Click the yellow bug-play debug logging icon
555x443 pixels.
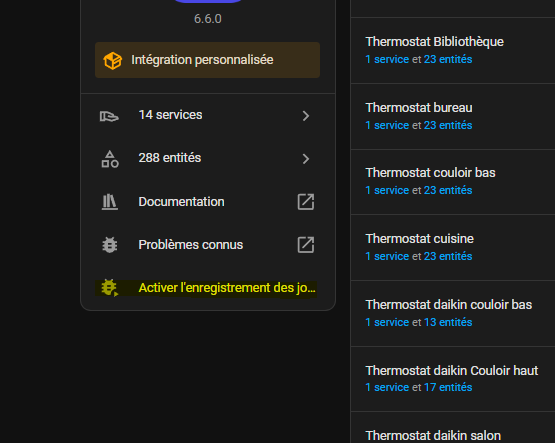tap(109, 288)
